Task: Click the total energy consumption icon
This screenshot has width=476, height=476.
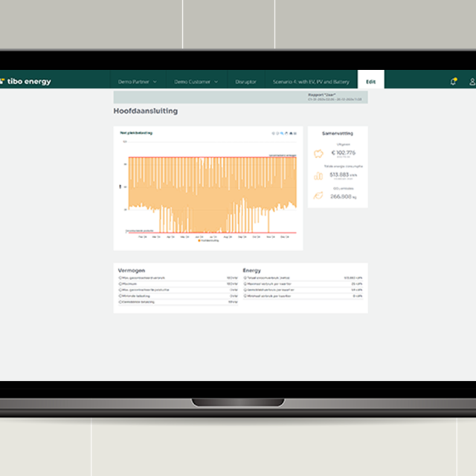Action: 318,176
